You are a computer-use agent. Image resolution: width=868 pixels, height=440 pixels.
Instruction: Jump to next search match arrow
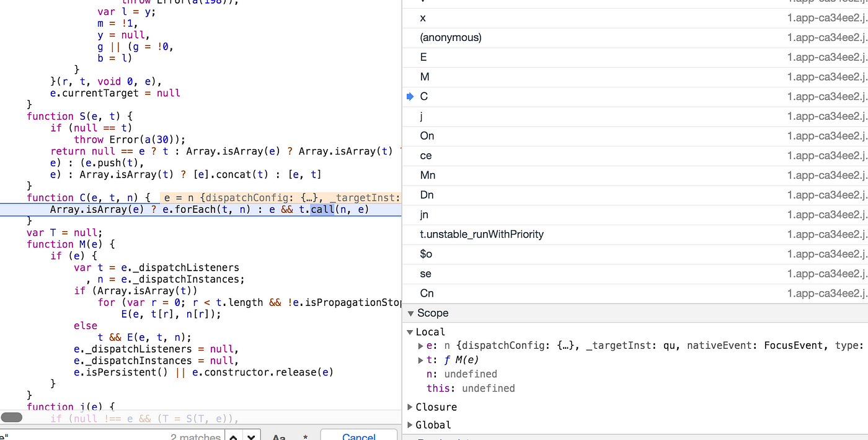tap(250, 436)
